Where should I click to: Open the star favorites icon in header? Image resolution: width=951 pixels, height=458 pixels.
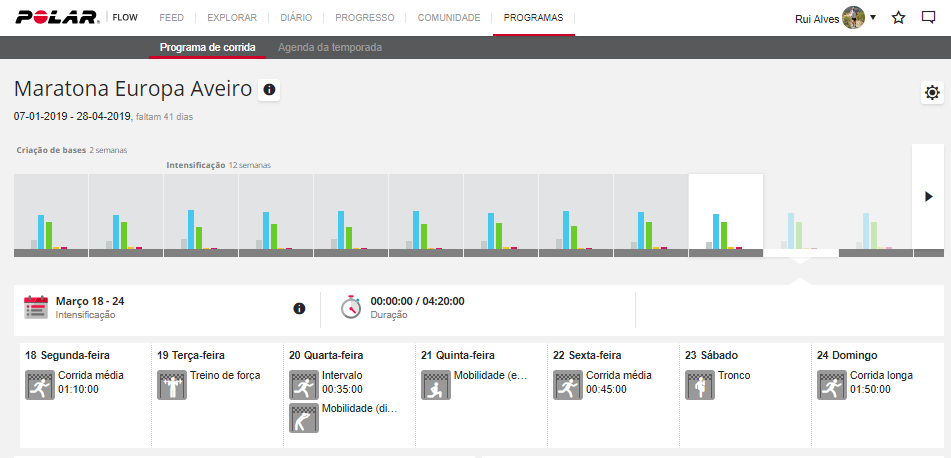tap(898, 18)
